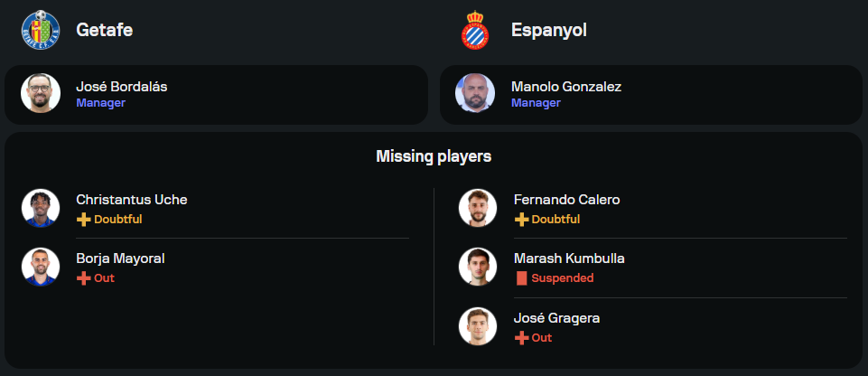Click the red out icon under Borja Mayoral
Screen dimensions: 868x376
(x=84, y=278)
